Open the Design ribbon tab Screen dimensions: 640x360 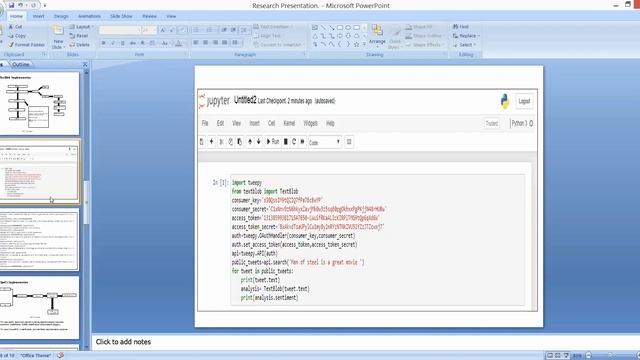(x=61, y=16)
